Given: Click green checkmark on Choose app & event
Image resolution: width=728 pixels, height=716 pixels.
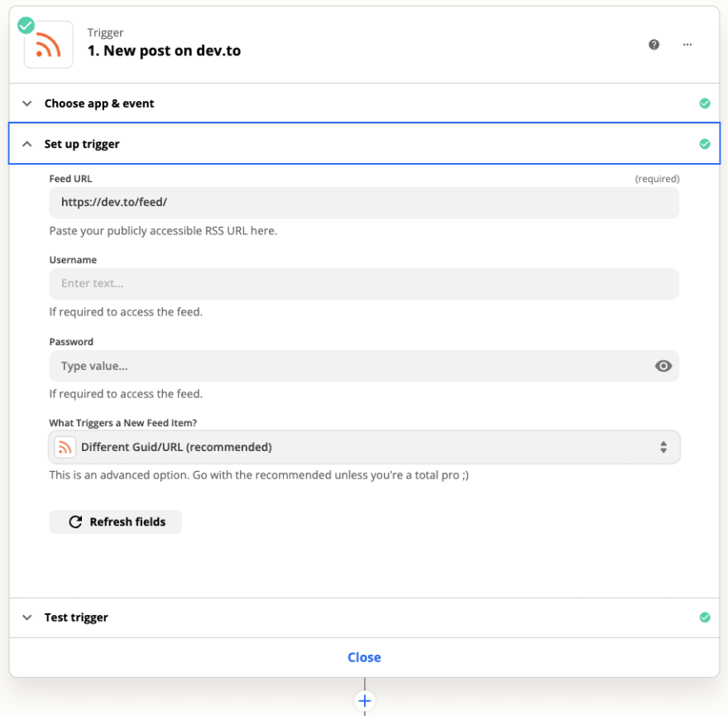Looking at the screenshot, I should click(x=705, y=103).
